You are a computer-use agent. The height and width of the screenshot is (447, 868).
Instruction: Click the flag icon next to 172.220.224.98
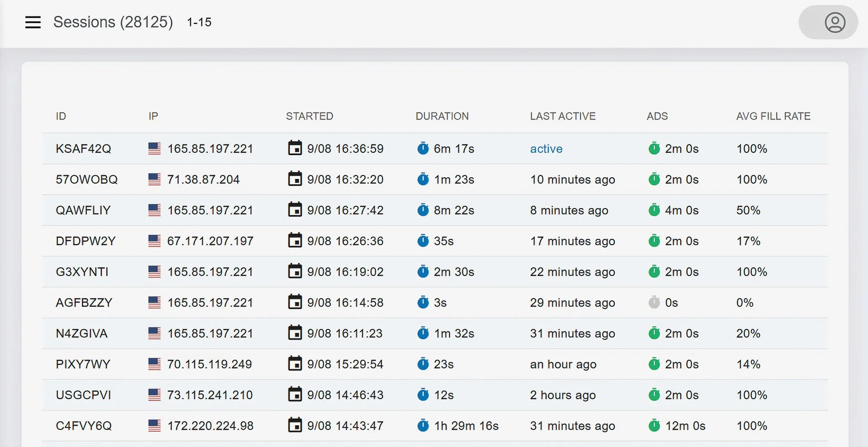pos(154,425)
